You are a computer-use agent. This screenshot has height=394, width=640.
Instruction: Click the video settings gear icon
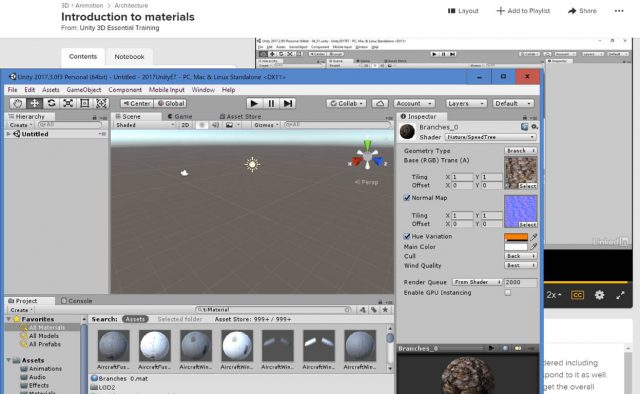599,295
